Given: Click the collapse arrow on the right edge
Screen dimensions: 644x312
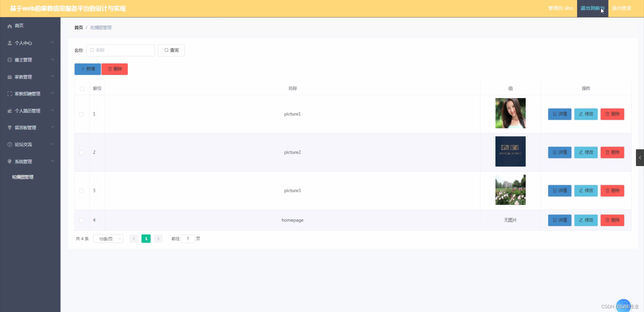Looking at the screenshot, I should [x=640, y=158].
